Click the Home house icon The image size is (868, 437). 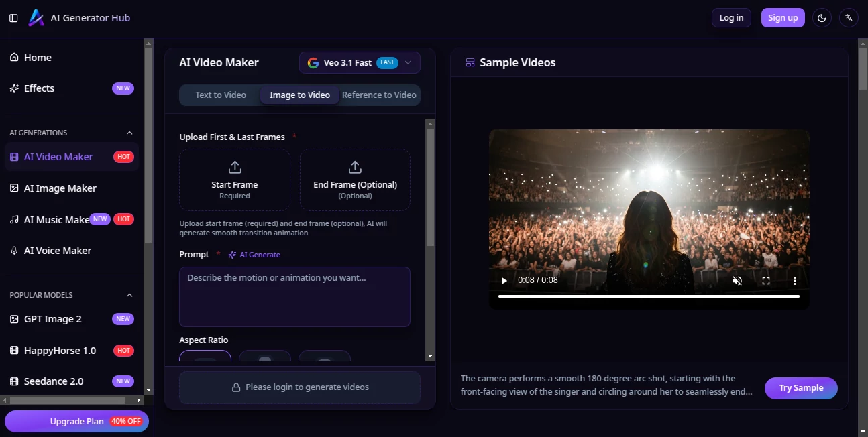click(14, 58)
